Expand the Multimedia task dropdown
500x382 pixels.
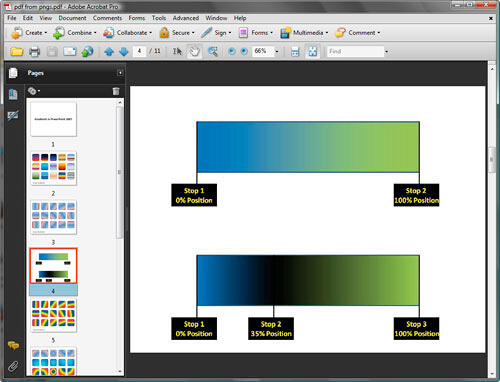[327, 33]
